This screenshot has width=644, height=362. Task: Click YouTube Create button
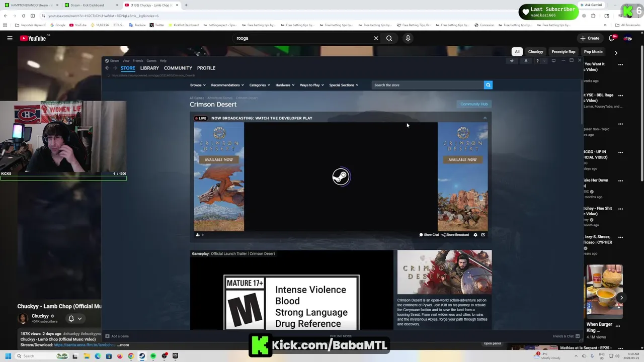click(590, 38)
